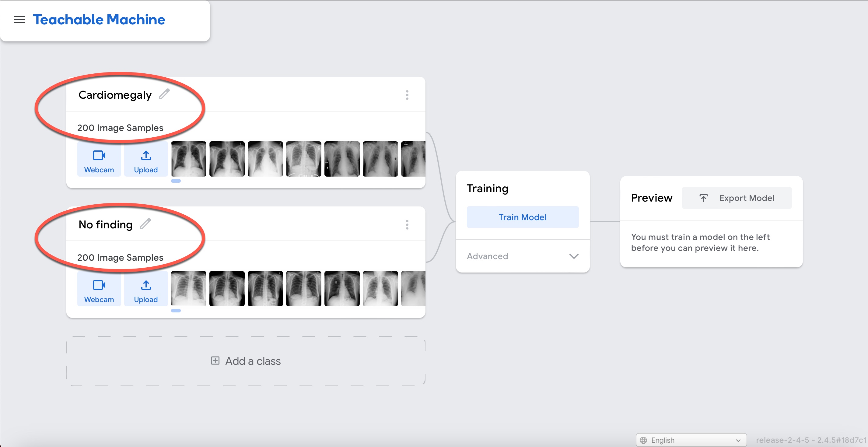Expand the Advanced training settings
868x447 pixels.
tap(522, 256)
